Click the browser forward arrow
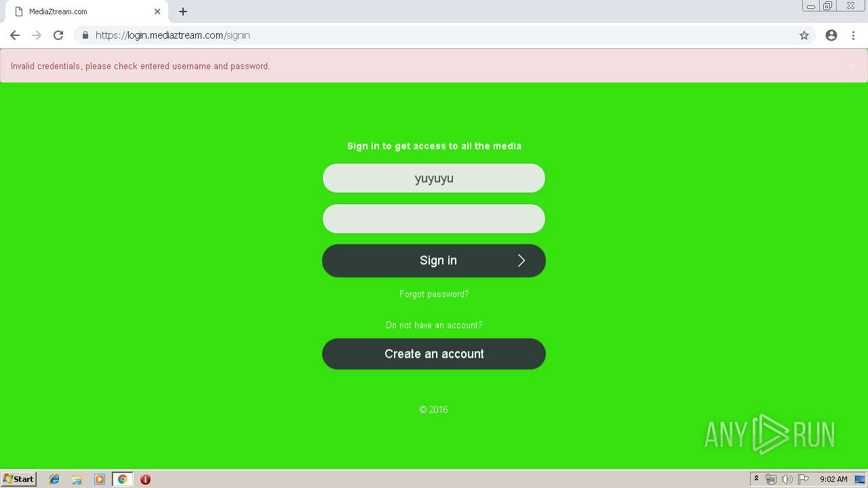 pyautogui.click(x=37, y=35)
